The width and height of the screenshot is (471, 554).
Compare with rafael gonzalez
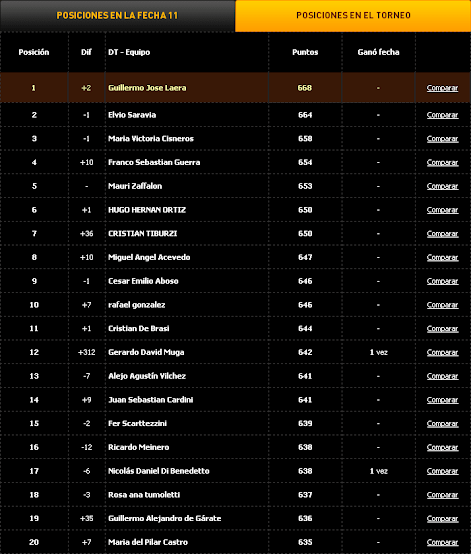(442, 305)
